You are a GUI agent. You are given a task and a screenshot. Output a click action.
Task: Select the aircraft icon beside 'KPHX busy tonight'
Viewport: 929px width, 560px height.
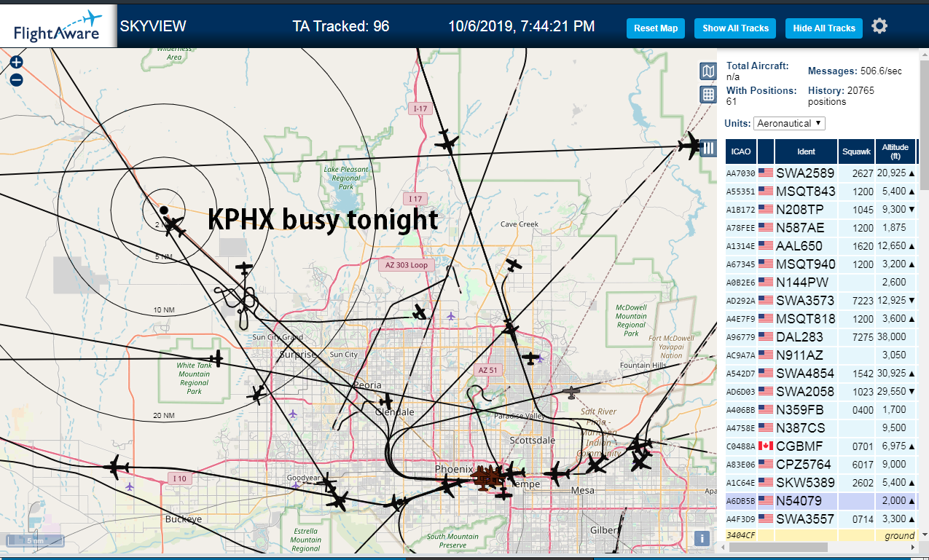pyautogui.click(x=175, y=226)
